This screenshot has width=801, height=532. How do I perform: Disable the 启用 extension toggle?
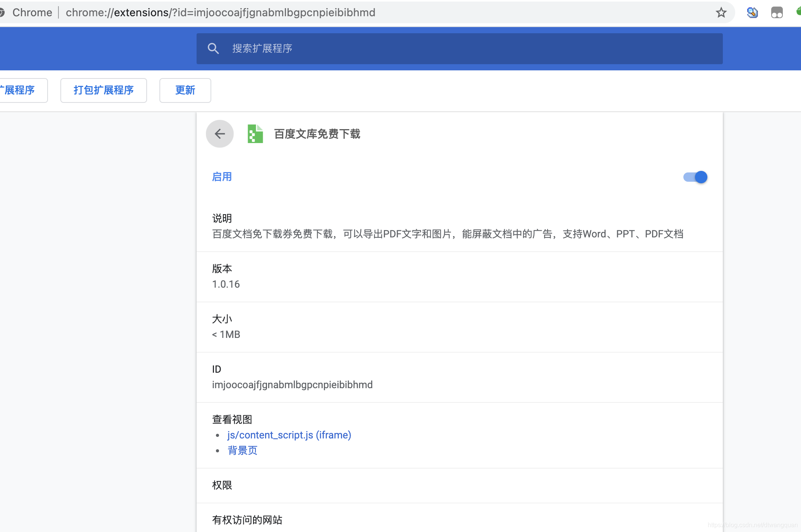(x=695, y=177)
